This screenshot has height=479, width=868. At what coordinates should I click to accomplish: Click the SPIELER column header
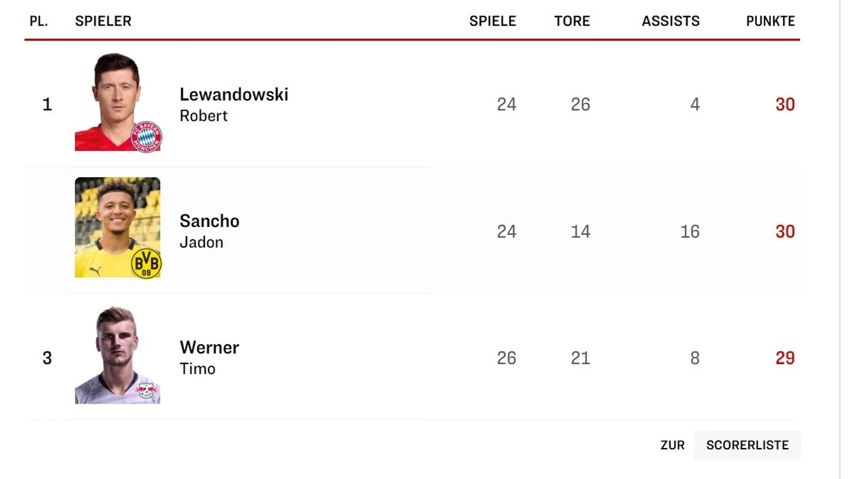click(x=103, y=21)
